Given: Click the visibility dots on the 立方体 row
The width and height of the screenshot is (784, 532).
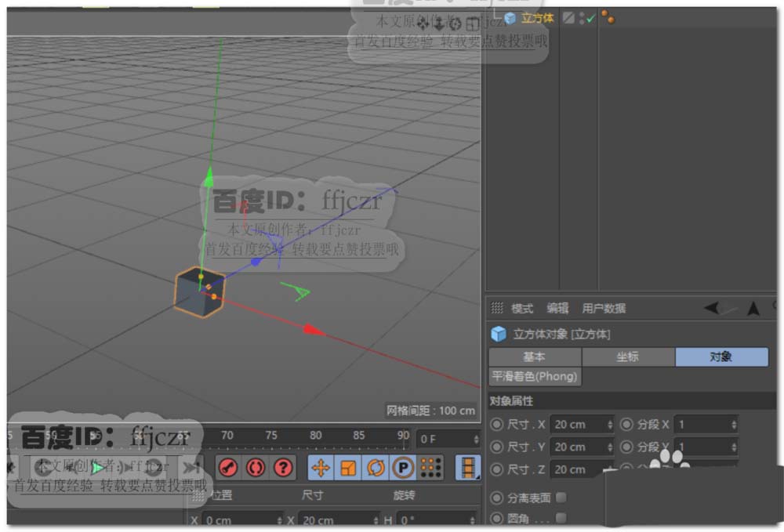Looking at the screenshot, I should (x=582, y=18).
